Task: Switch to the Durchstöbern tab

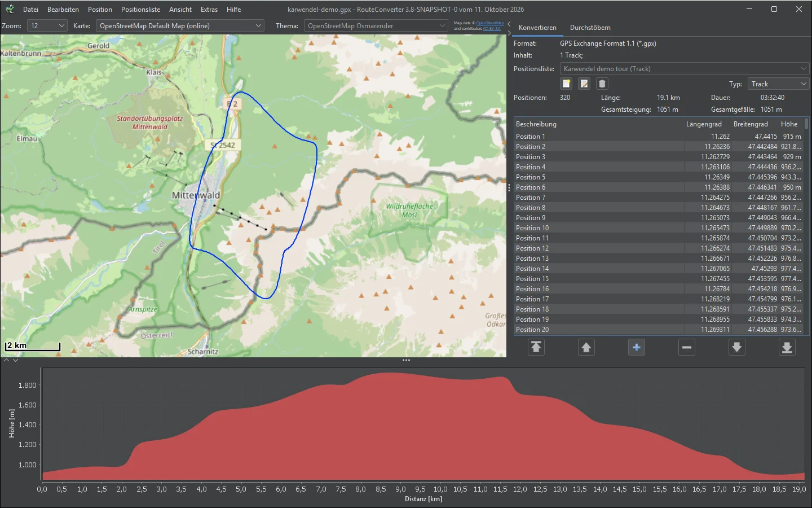Action: click(590, 28)
